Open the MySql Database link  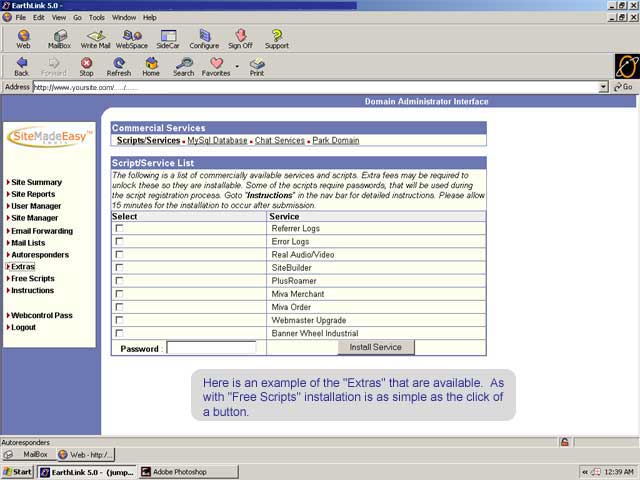point(217,141)
